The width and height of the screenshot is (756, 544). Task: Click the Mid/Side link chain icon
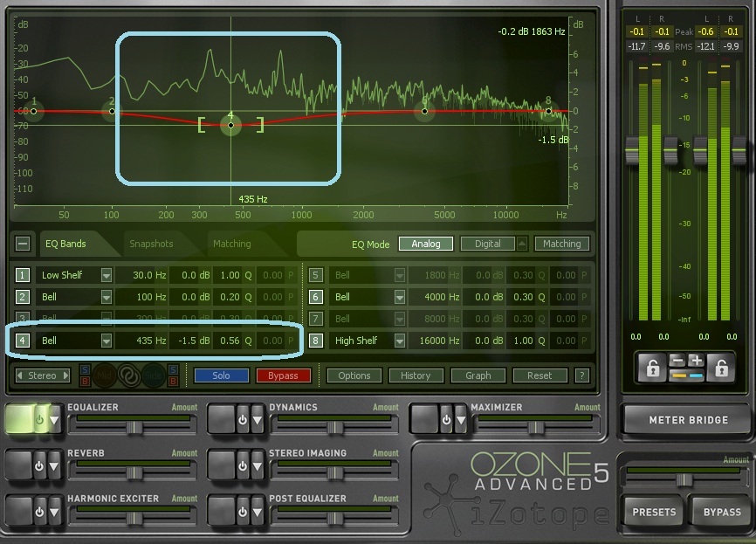click(x=128, y=375)
